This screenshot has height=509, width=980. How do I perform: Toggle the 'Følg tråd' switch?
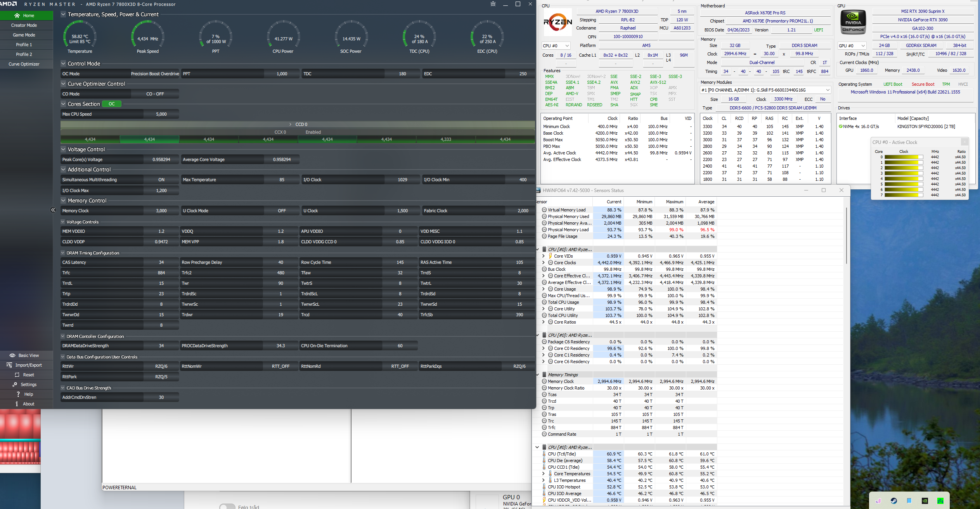coord(227,506)
